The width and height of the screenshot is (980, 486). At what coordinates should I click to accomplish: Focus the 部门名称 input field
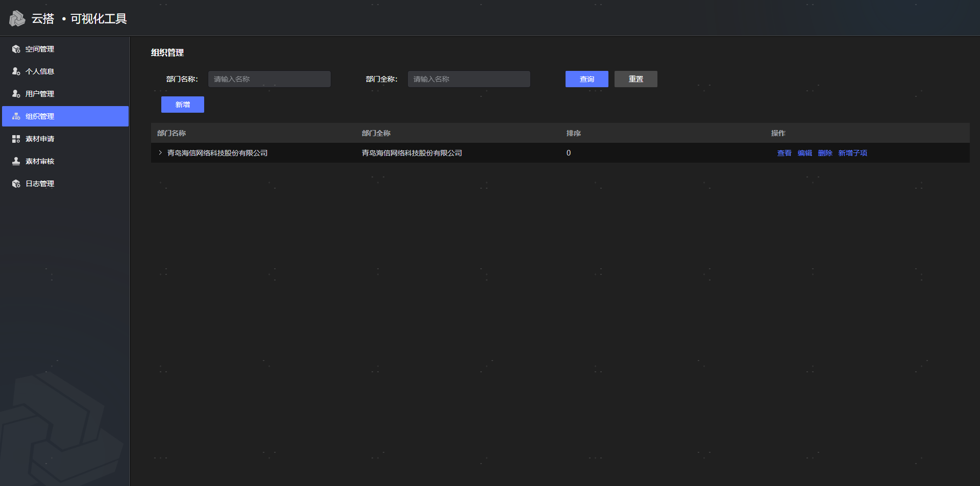[x=269, y=79]
